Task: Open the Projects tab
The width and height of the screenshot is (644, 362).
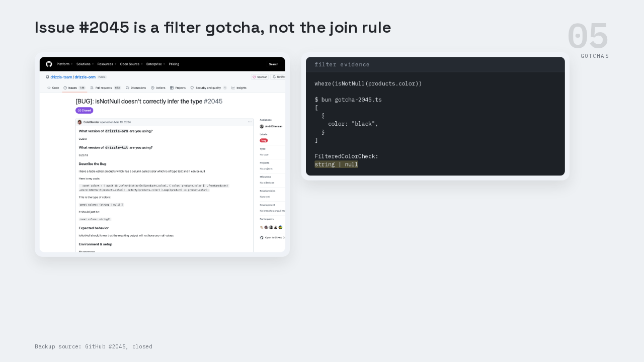Action: point(178,87)
